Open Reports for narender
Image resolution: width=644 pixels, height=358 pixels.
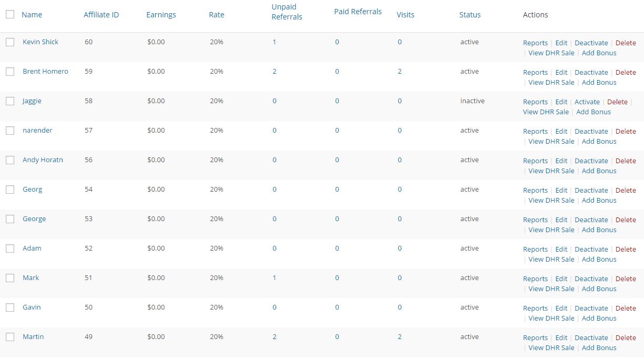(x=535, y=132)
